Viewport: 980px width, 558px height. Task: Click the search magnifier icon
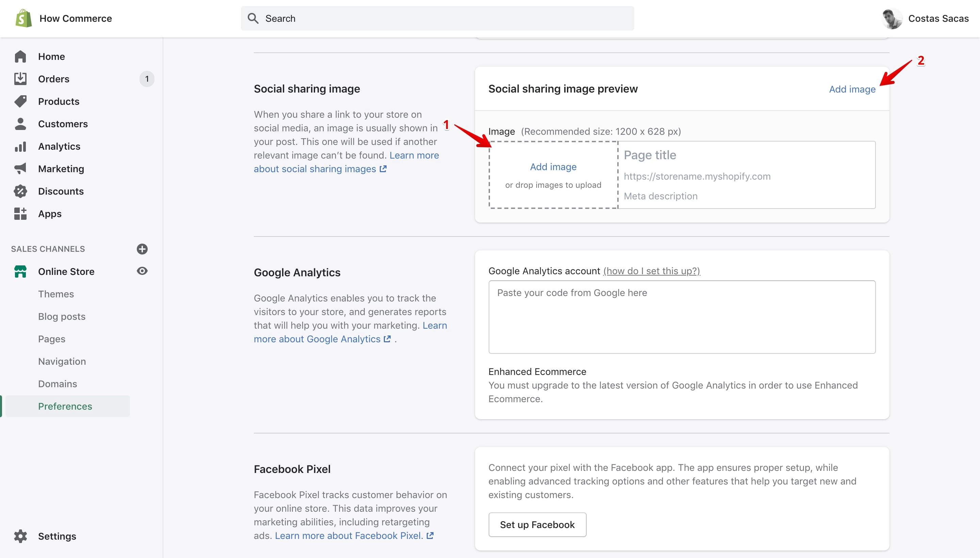pos(253,18)
